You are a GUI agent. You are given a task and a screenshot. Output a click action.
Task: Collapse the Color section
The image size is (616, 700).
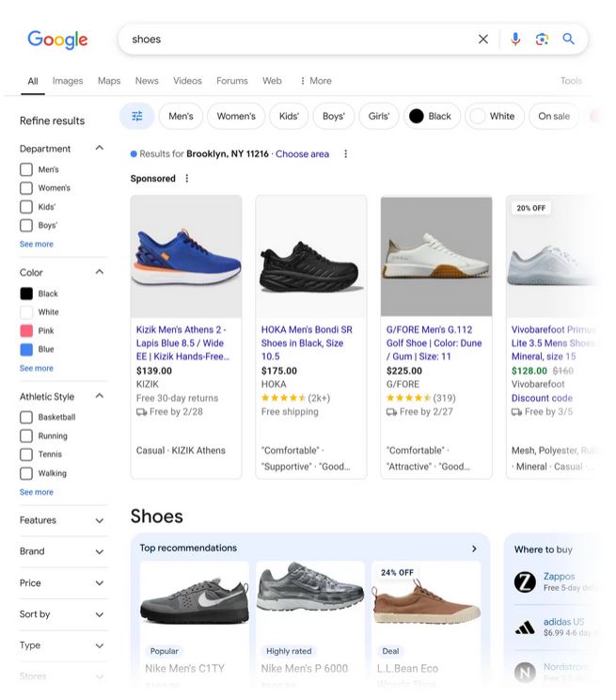[x=100, y=272]
